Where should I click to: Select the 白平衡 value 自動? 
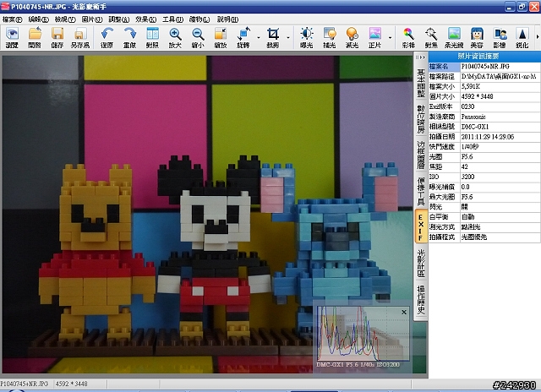467,217
